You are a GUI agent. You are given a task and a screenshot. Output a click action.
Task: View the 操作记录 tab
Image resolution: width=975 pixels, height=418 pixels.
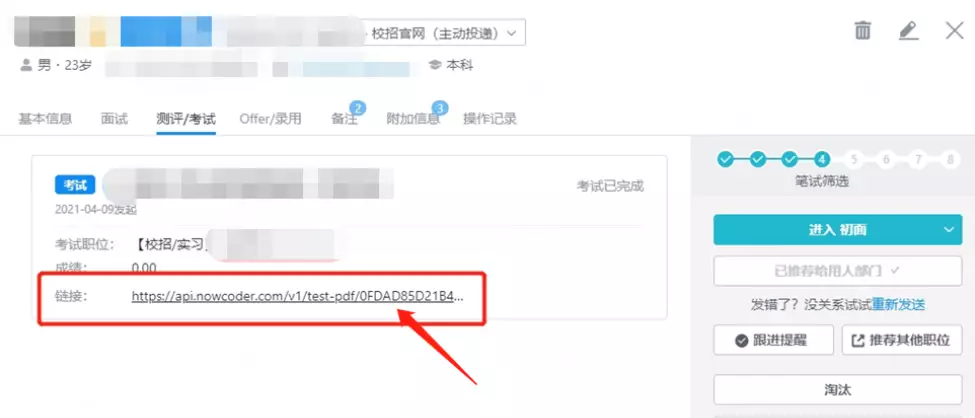[490, 119]
